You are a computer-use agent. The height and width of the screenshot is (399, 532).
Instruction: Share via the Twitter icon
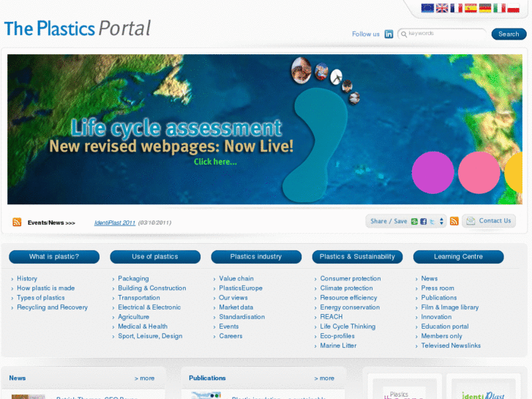[x=432, y=221]
